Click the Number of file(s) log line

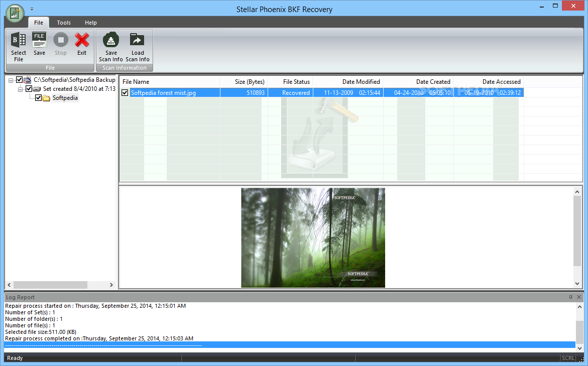(x=30, y=325)
